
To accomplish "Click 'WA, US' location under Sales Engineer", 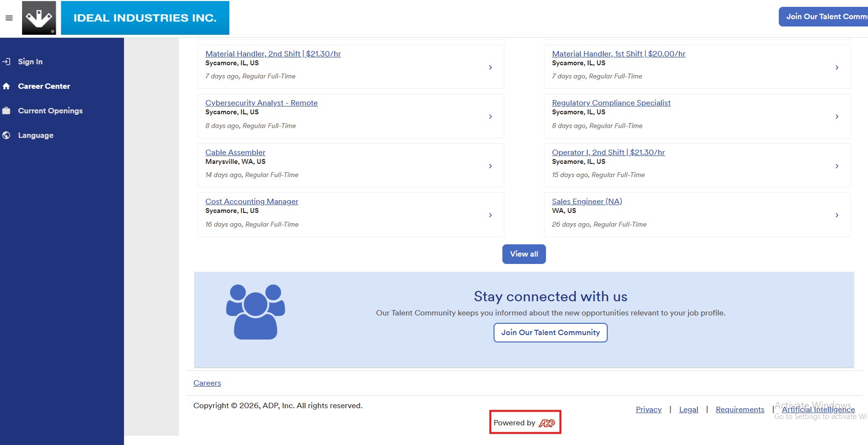I will coord(564,210).
